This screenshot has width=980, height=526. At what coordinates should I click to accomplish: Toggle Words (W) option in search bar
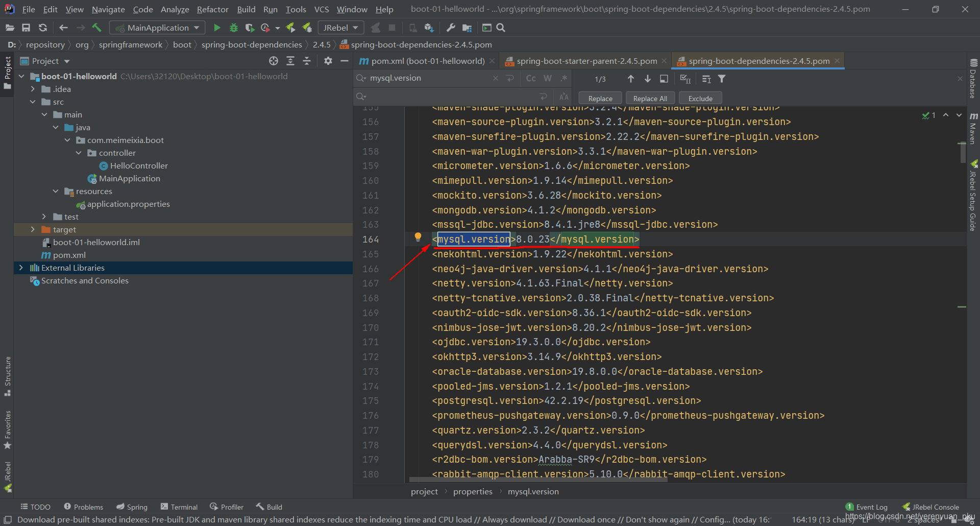(548, 78)
